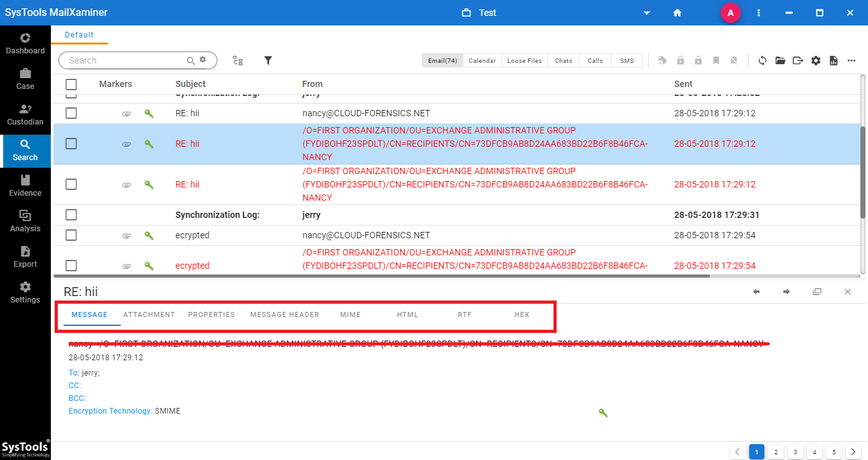The height and width of the screenshot is (460, 868).
Task: Open search settings gear in search box
Action: click(203, 60)
